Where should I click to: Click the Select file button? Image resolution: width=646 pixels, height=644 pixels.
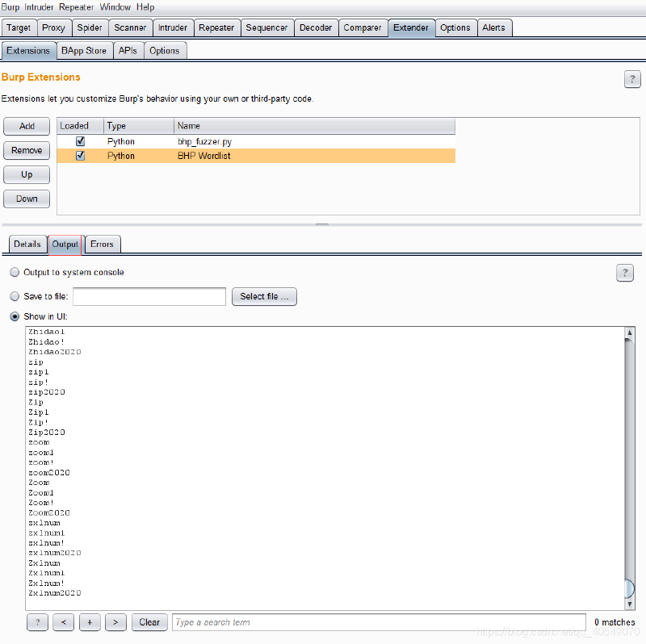tap(264, 296)
